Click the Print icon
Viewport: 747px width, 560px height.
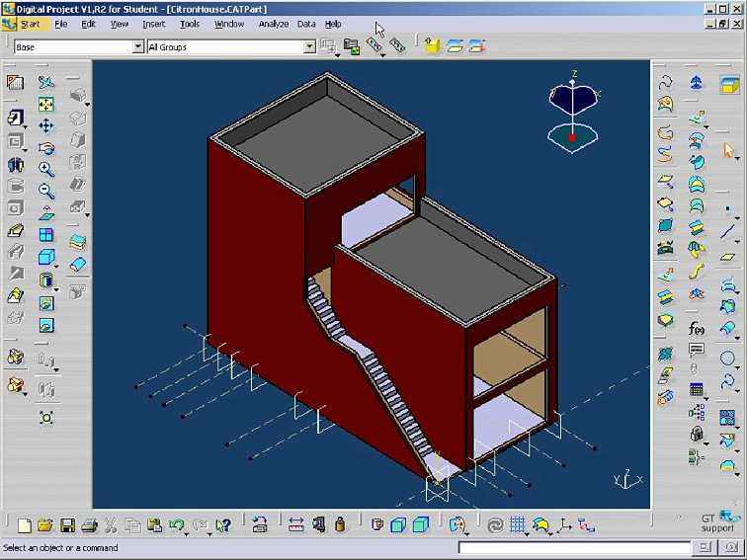[x=89, y=525]
